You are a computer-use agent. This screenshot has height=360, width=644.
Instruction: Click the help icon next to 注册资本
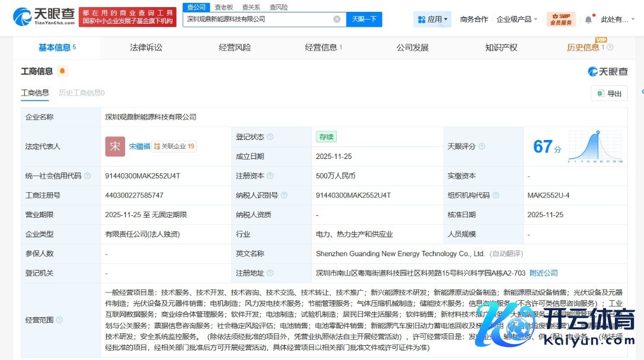pyautogui.click(x=270, y=176)
